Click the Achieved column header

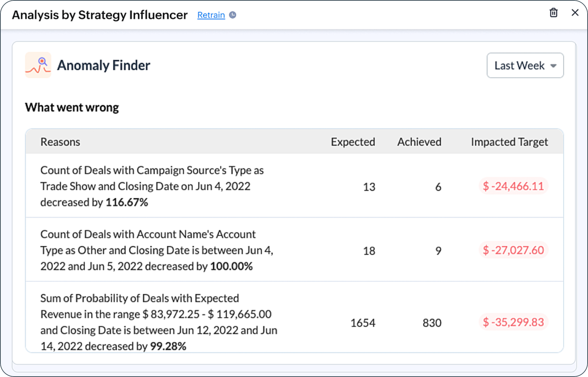(419, 142)
